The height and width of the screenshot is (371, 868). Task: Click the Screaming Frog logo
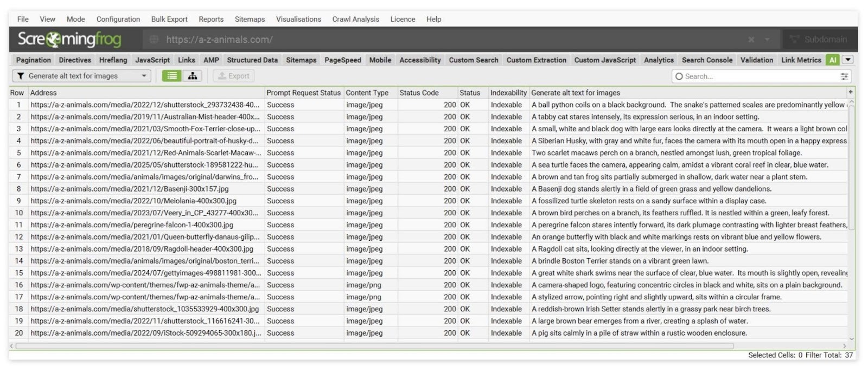point(69,40)
